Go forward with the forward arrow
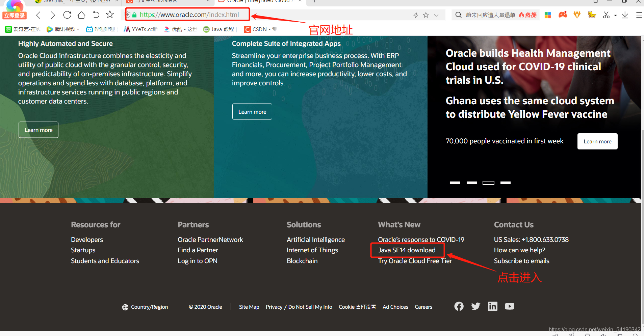This screenshot has height=336, width=644. click(53, 15)
